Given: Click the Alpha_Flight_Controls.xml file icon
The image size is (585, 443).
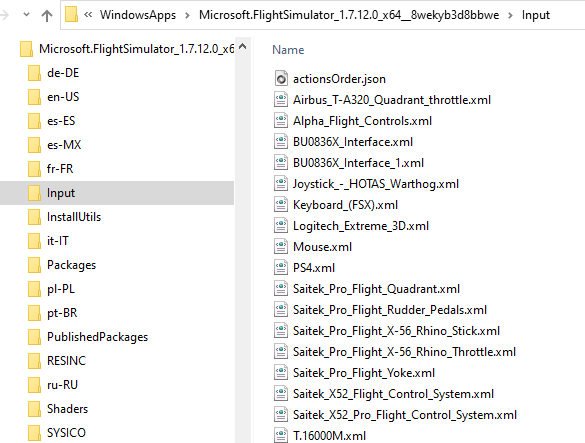Looking at the screenshot, I should [x=281, y=121].
